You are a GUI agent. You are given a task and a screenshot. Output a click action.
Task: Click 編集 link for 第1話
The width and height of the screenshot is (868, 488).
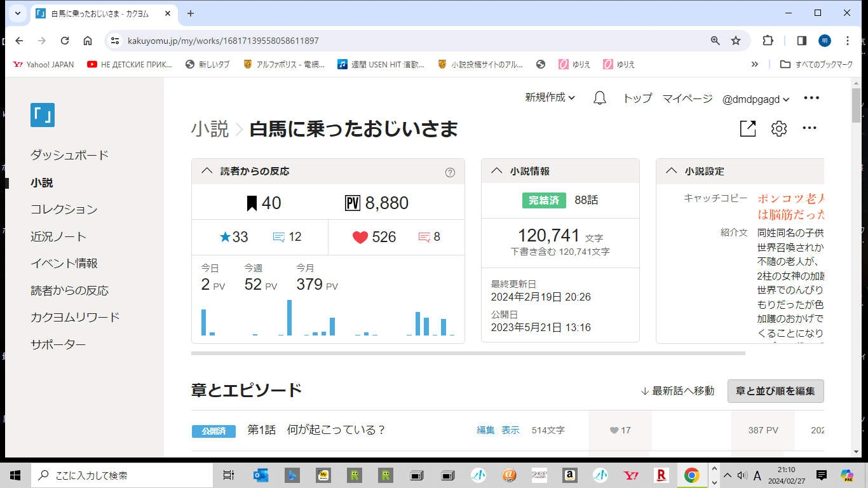[x=485, y=430]
